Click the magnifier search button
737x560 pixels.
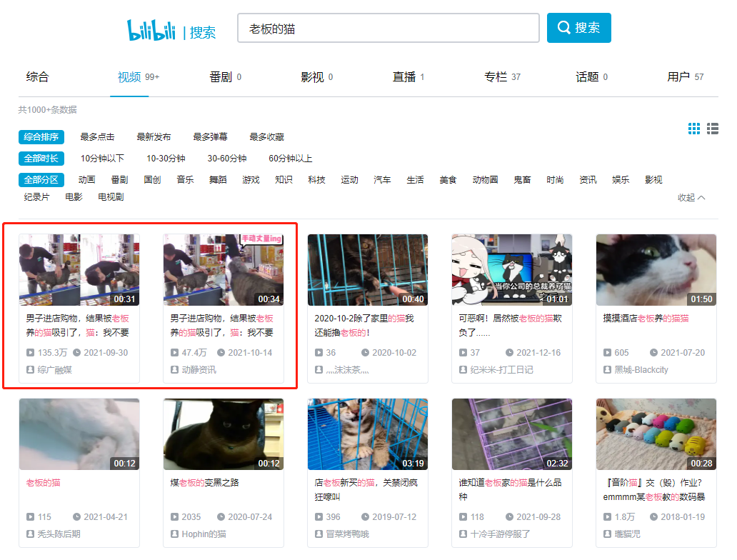(x=578, y=28)
